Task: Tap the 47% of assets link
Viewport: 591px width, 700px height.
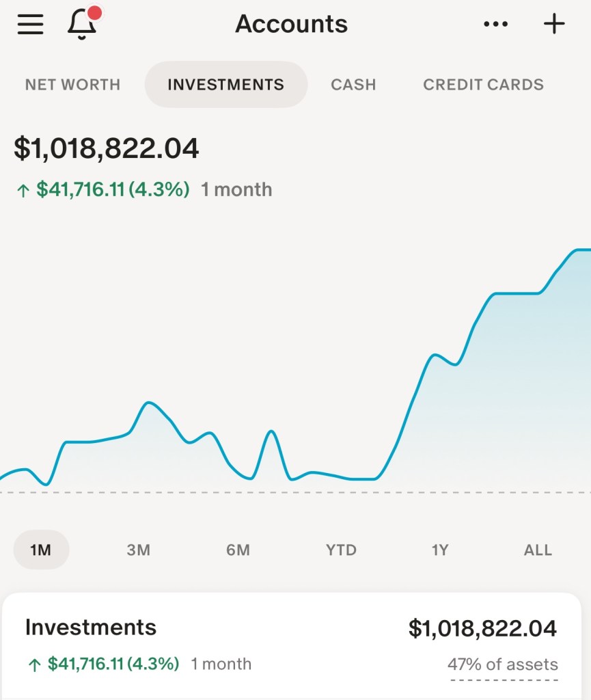Action: pos(503,664)
